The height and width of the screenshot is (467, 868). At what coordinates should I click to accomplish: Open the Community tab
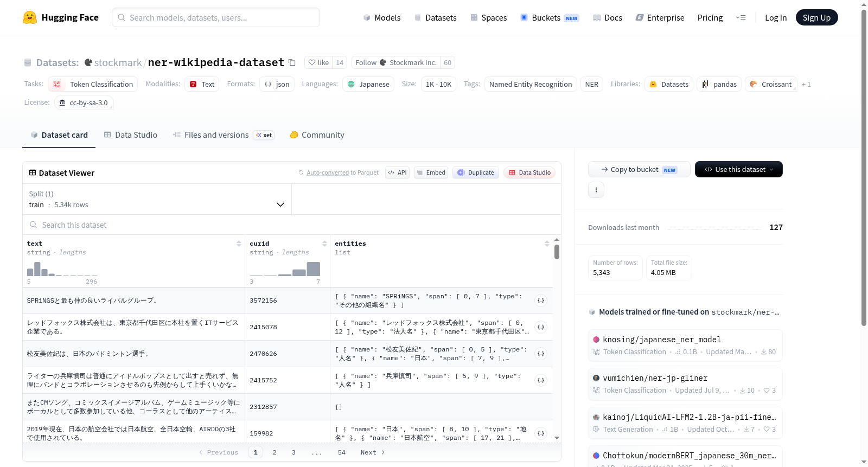click(317, 135)
